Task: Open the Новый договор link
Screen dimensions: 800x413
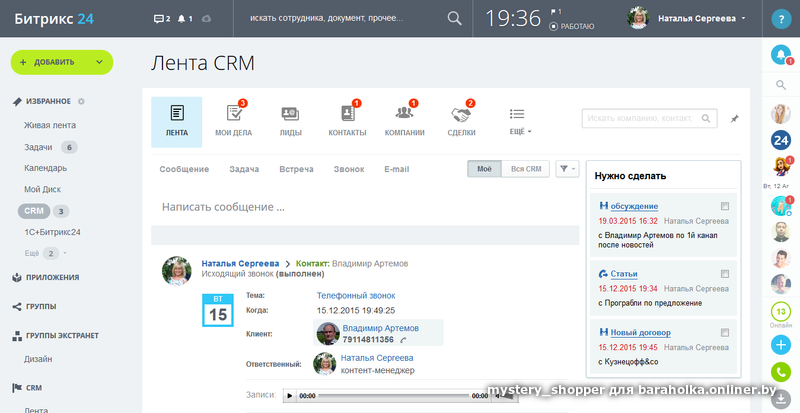Action: coord(641,333)
